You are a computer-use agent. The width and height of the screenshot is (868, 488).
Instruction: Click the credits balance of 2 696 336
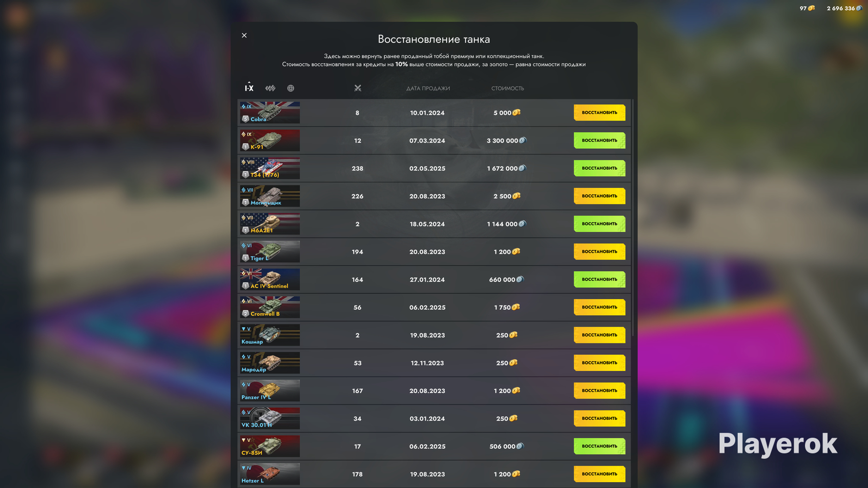[841, 8]
